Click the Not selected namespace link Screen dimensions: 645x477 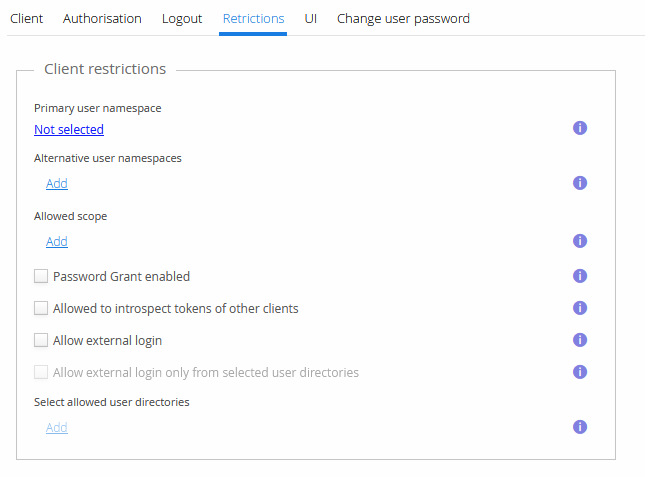pos(69,129)
